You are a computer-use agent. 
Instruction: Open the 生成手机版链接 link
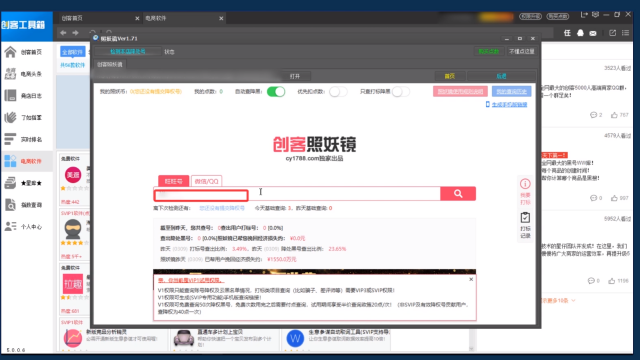[x=509, y=105]
